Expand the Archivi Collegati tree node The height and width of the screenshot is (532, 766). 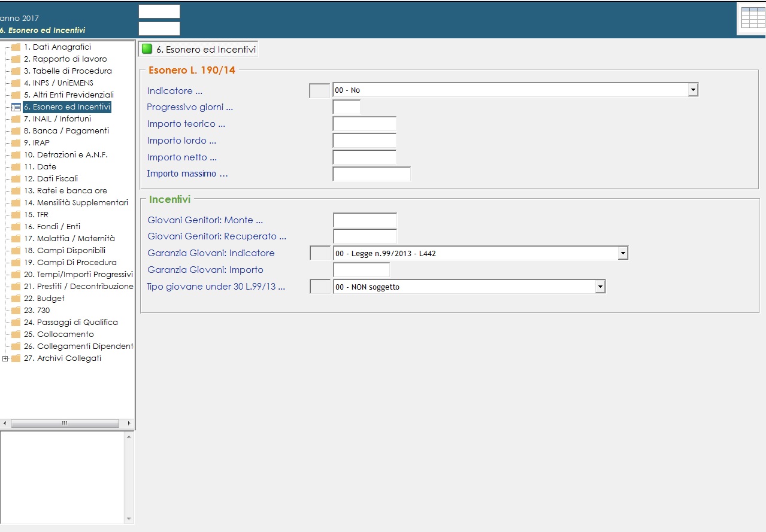coord(5,358)
